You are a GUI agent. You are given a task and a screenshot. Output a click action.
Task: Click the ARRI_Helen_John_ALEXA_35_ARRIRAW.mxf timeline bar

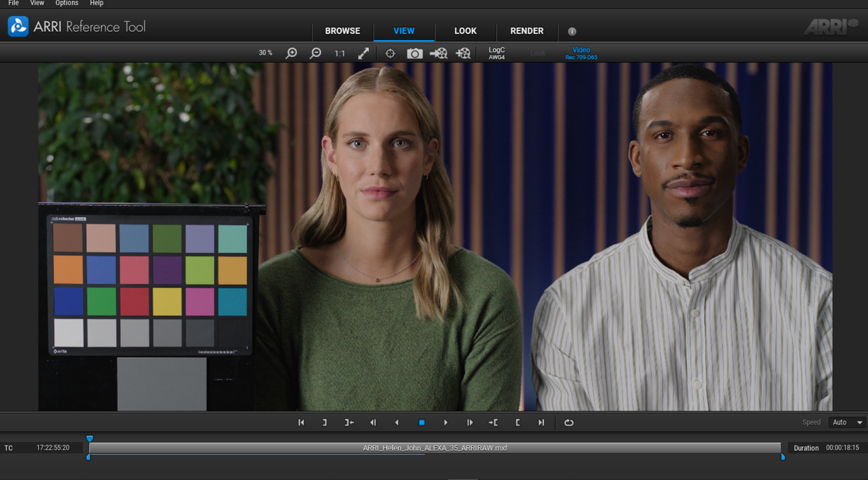(435, 448)
